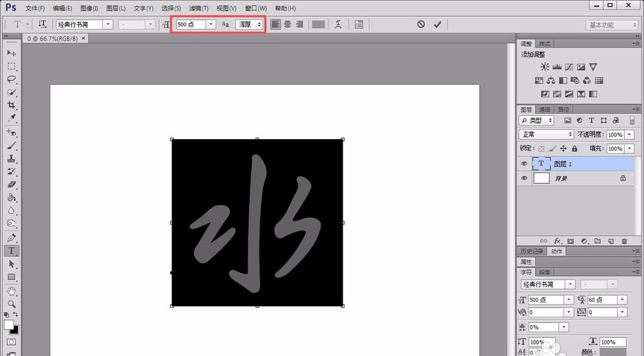Select the Lasso tool
Viewport: 644px width, 356px height.
12,79
